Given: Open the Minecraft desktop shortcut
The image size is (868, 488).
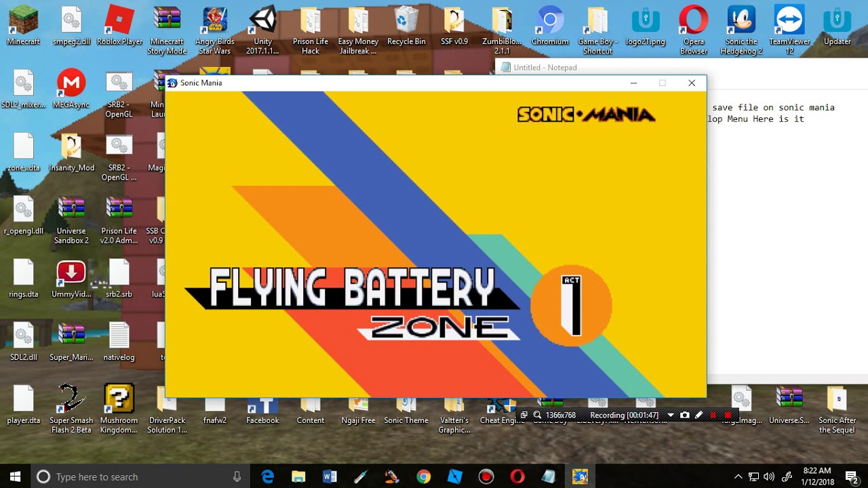Looking at the screenshot, I should click(x=24, y=26).
